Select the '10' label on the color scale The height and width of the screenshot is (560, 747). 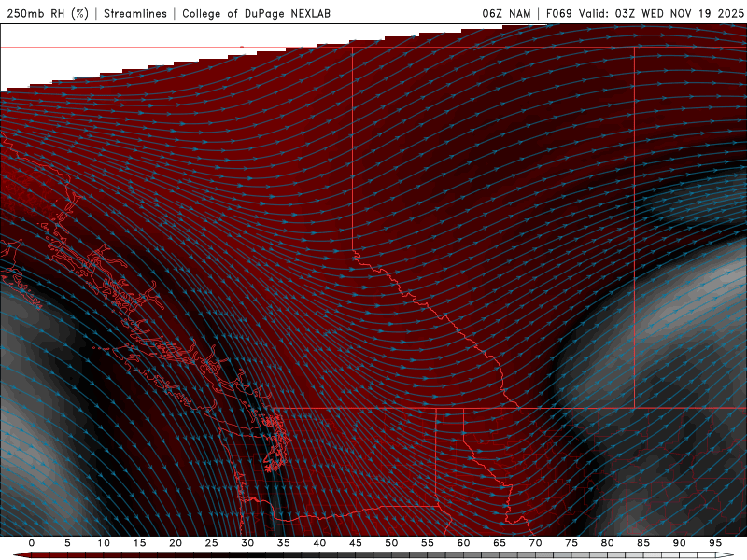(104, 543)
